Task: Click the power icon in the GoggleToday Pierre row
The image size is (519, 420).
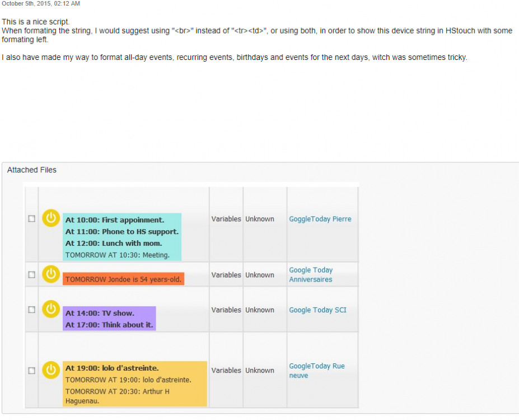Action: [x=51, y=218]
